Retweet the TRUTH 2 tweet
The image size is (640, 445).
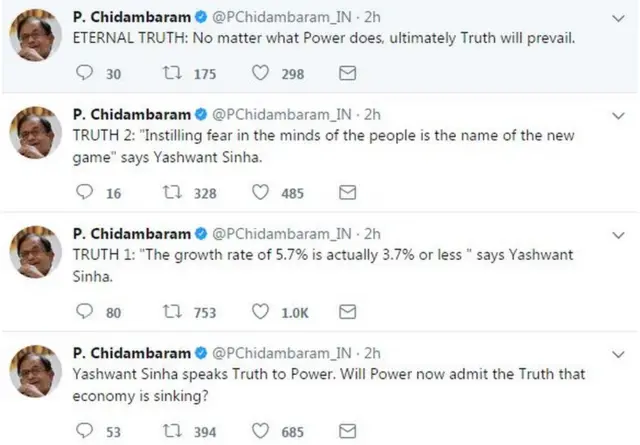(x=171, y=192)
